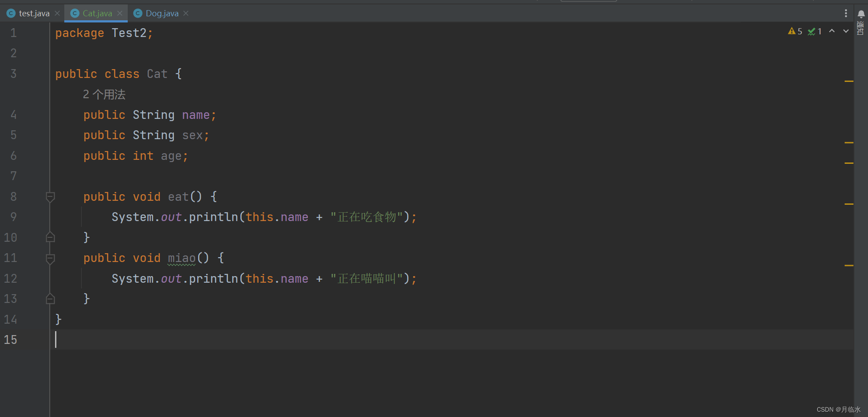
Task: Click the string "正在喵喵叫"
Action: coord(367,279)
